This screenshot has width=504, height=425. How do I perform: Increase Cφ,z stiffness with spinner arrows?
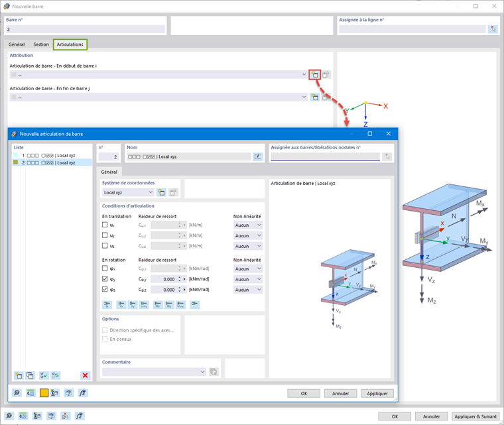coord(179,288)
